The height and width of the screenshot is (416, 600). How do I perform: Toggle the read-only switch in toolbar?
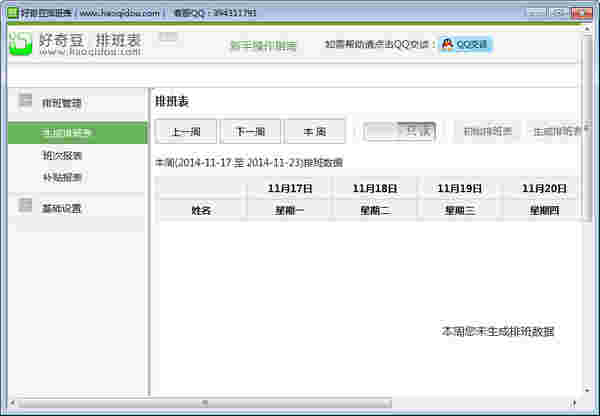point(399,132)
